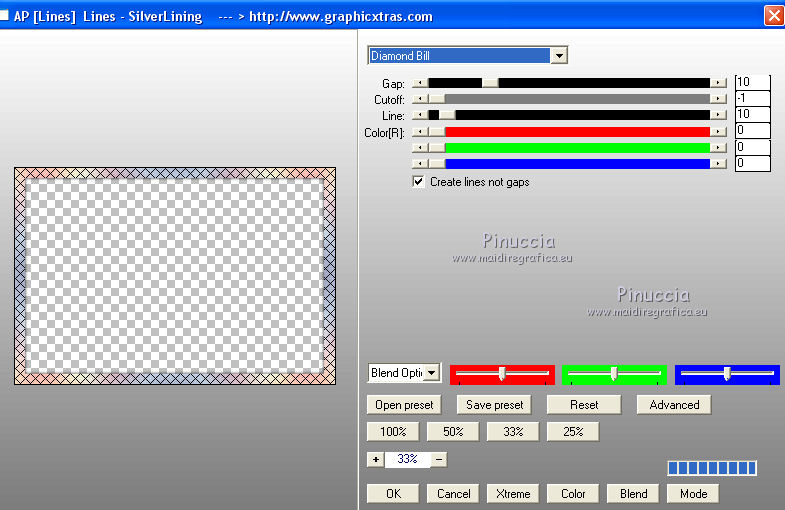785x510 pixels.
Task: Click Save preset button
Action: [494, 404]
